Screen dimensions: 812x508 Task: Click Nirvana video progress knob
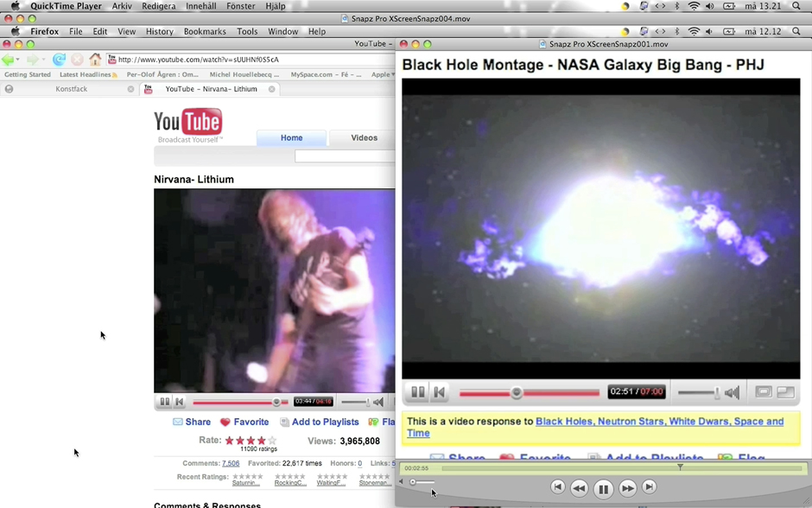pyautogui.click(x=276, y=402)
